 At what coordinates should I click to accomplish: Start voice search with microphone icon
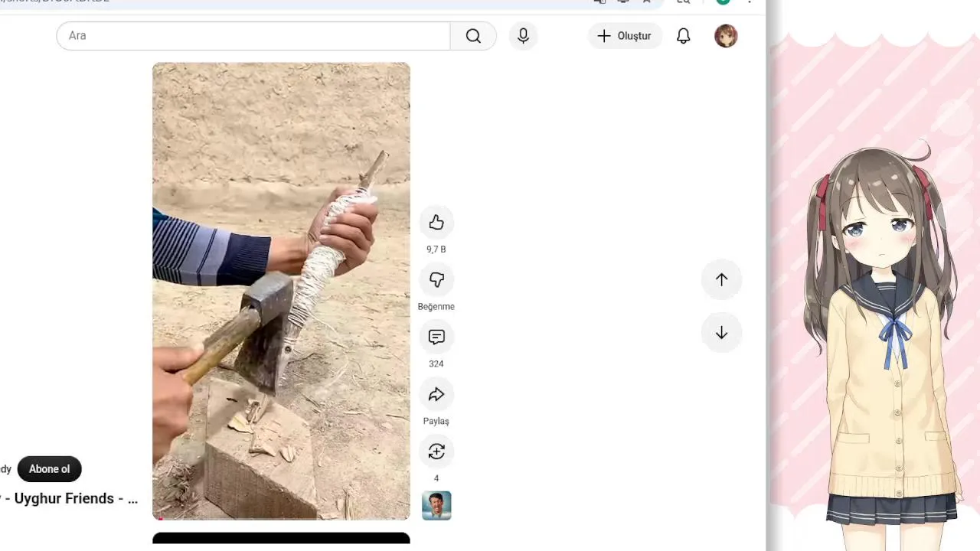523,36
